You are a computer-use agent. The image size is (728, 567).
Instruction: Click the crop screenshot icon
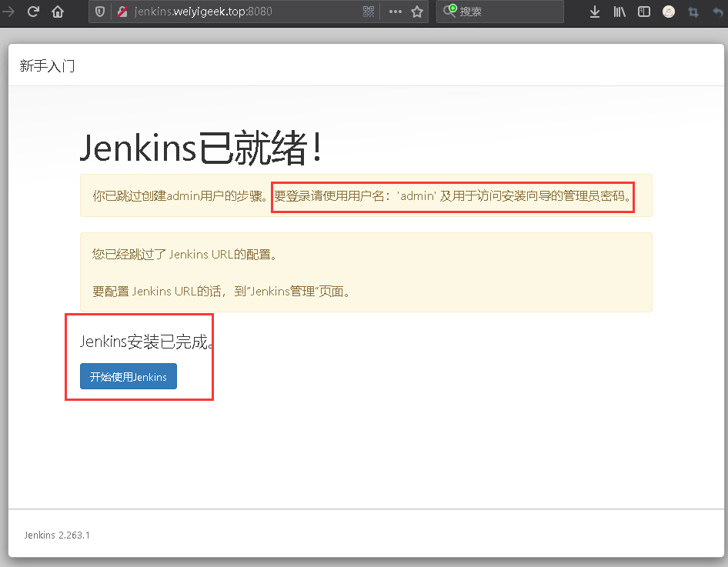pyautogui.click(x=693, y=12)
